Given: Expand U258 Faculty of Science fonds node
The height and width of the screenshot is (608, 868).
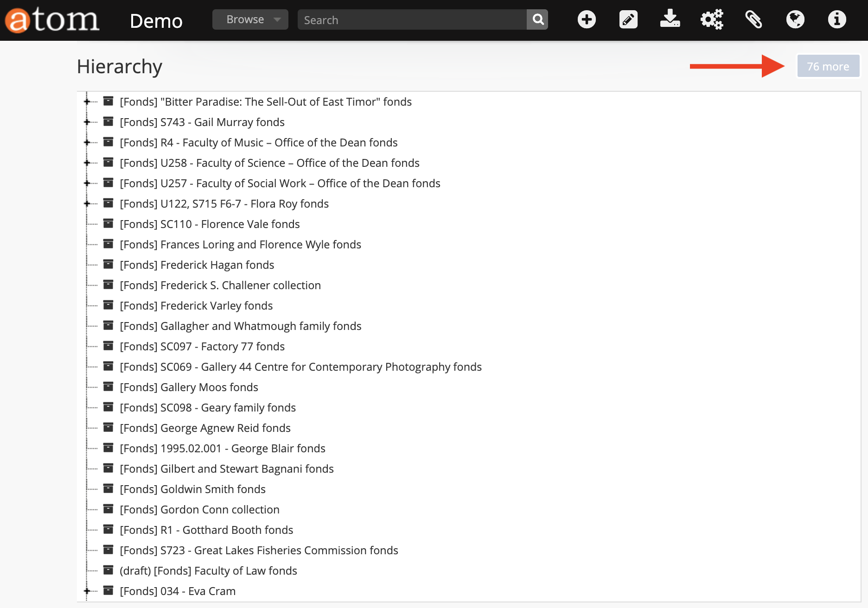Looking at the screenshot, I should click(x=87, y=163).
